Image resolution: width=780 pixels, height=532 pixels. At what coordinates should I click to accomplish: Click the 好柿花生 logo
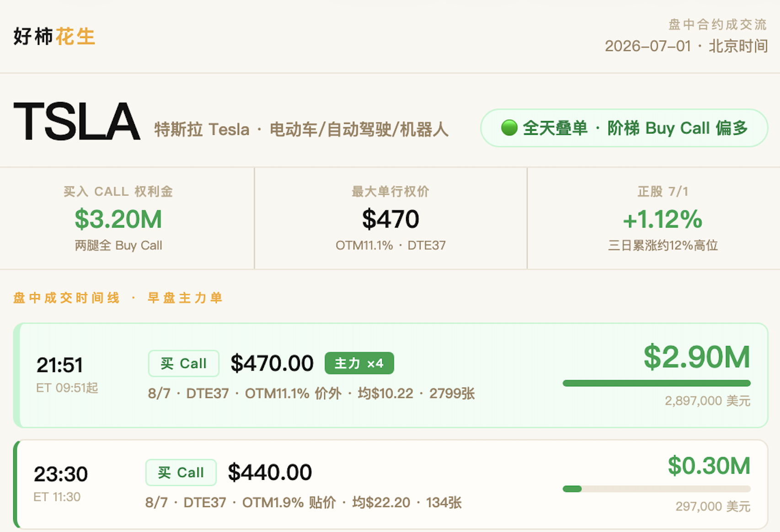pyautogui.click(x=54, y=37)
